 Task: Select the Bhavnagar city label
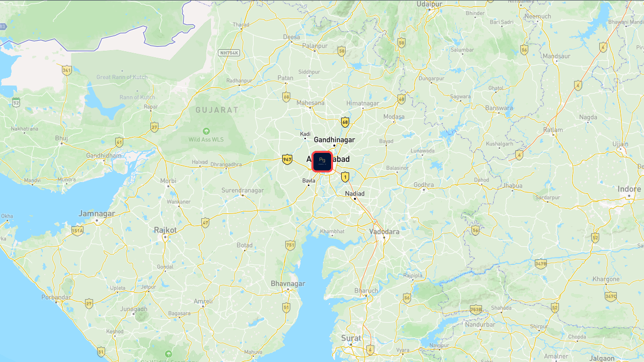pyautogui.click(x=288, y=284)
